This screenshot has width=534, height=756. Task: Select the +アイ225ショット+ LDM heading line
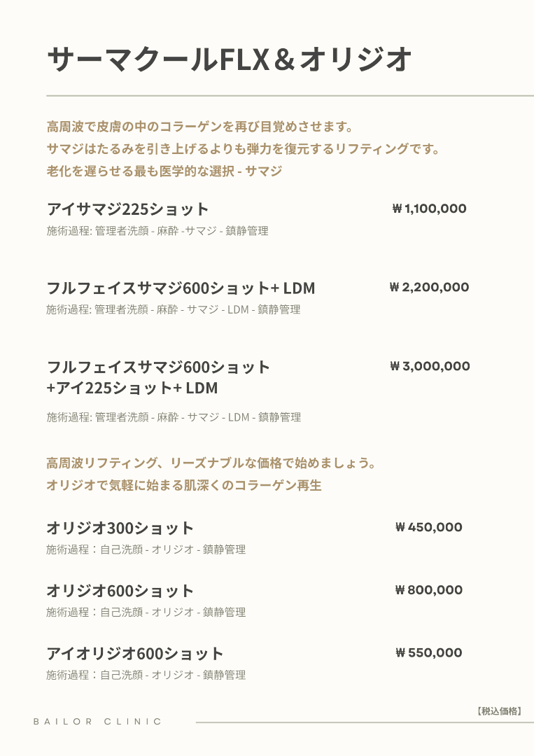coord(132,388)
